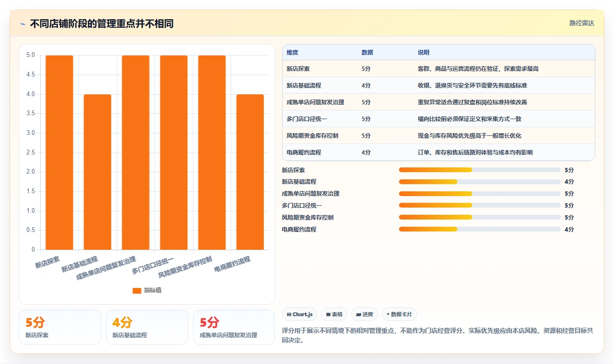
Task: Toggle the 指标值 legend swatch
Action: (x=137, y=290)
